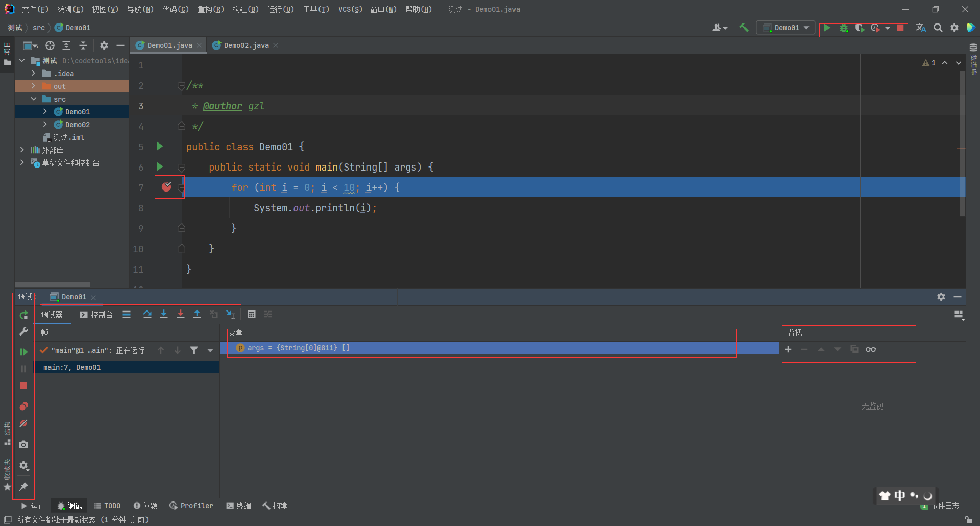Run main method gutter arrow line 6
The width and height of the screenshot is (980, 526).
coord(160,166)
